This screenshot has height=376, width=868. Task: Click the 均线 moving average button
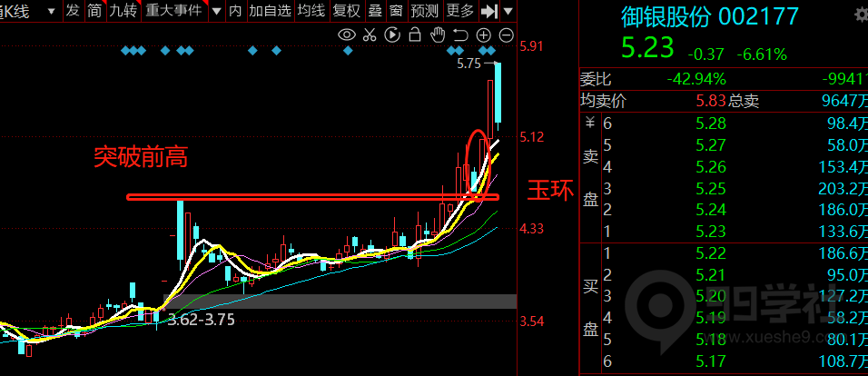click(x=311, y=11)
